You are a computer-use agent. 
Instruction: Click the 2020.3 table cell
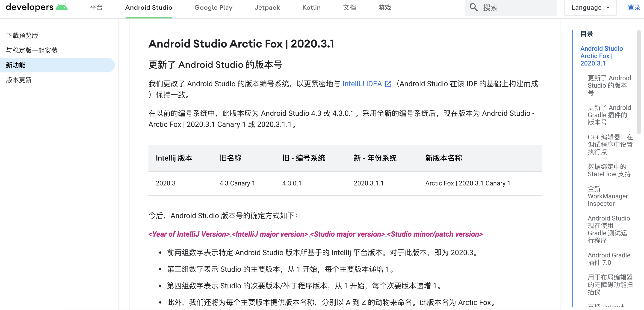click(165, 183)
